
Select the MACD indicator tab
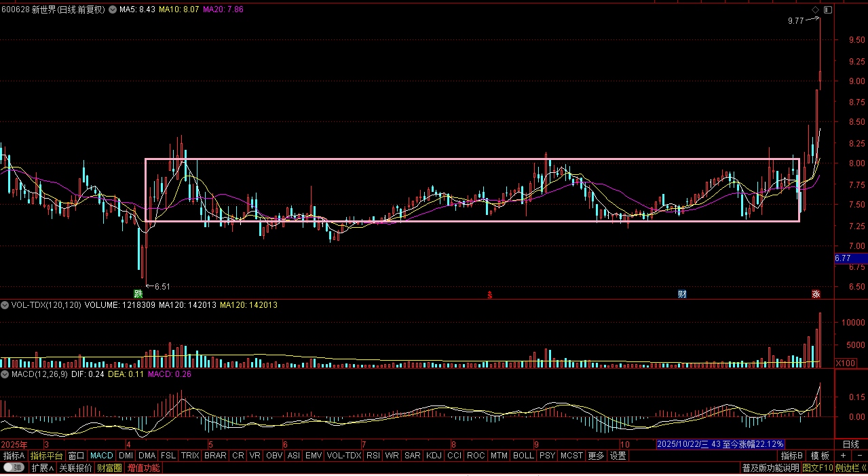click(x=102, y=456)
